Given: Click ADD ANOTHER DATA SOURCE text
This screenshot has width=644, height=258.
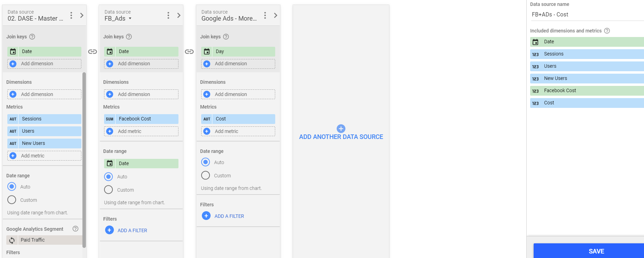Looking at the screenshot, I should [341, 137].
